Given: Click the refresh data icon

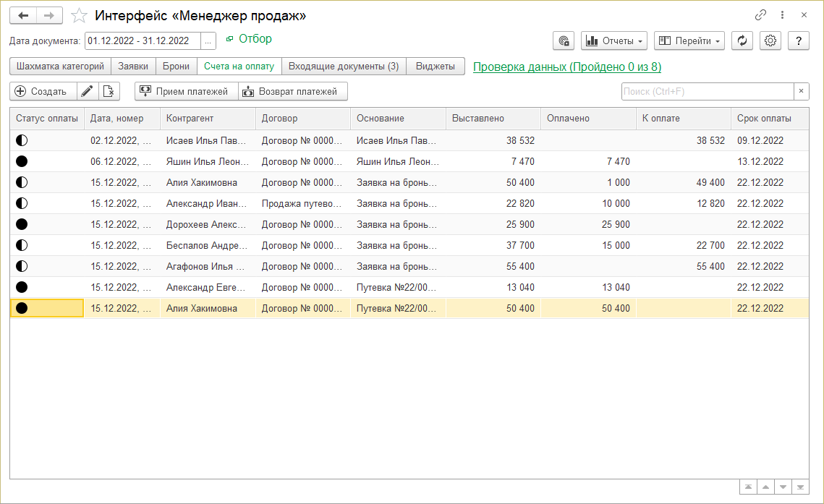Looking at the screenshot, I should click(742, 41).
